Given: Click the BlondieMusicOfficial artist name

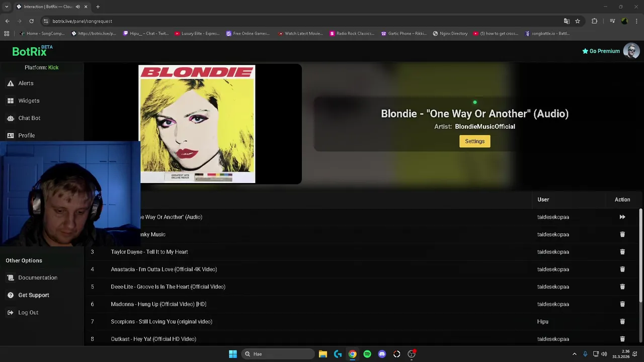Looking at the screenshot, I should [485, 127].
